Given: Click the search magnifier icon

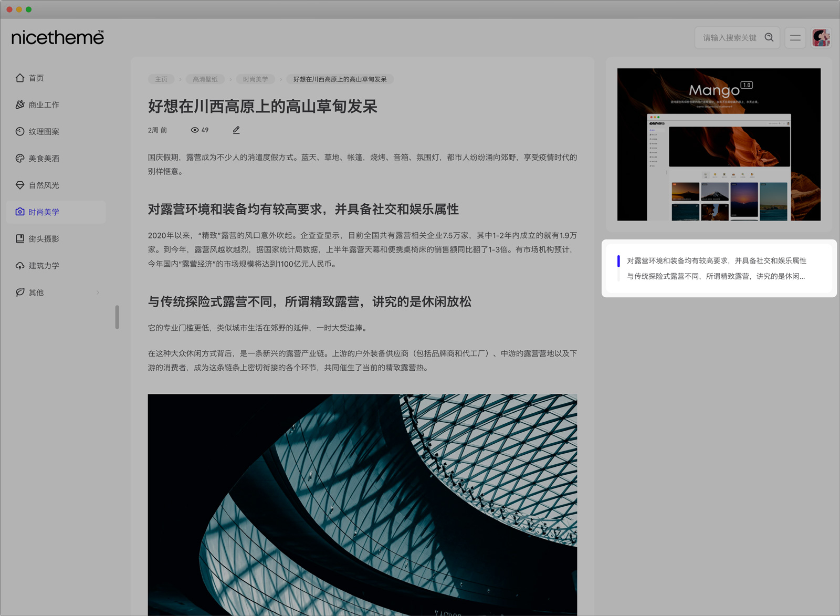Looking at the screenshot, I should [x=769, y=37].
